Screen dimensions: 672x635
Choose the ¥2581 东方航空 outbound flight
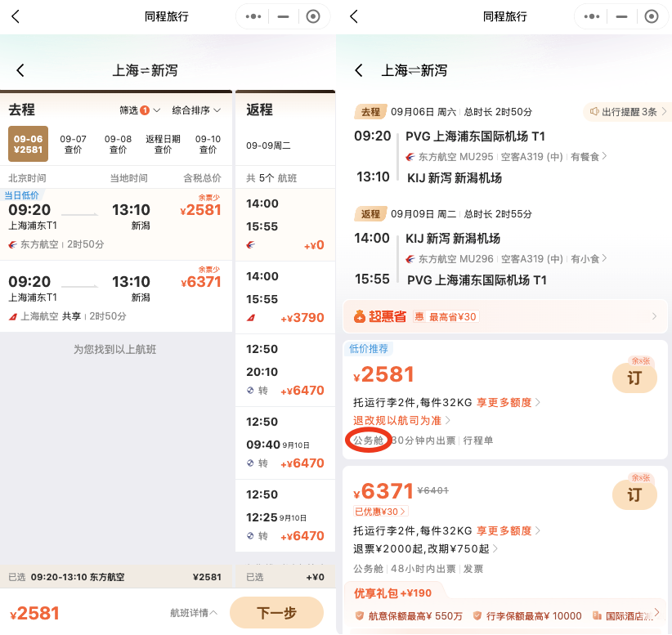pos(116,225)
